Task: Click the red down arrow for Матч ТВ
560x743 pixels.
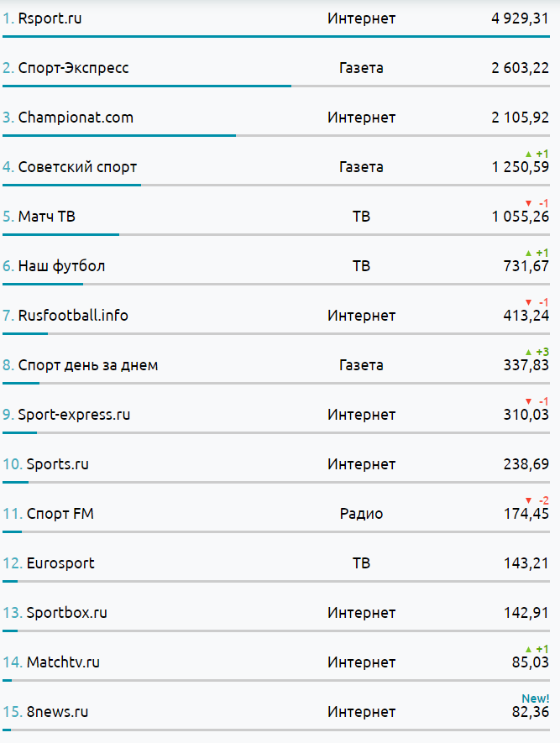Action: pos(528,203)
